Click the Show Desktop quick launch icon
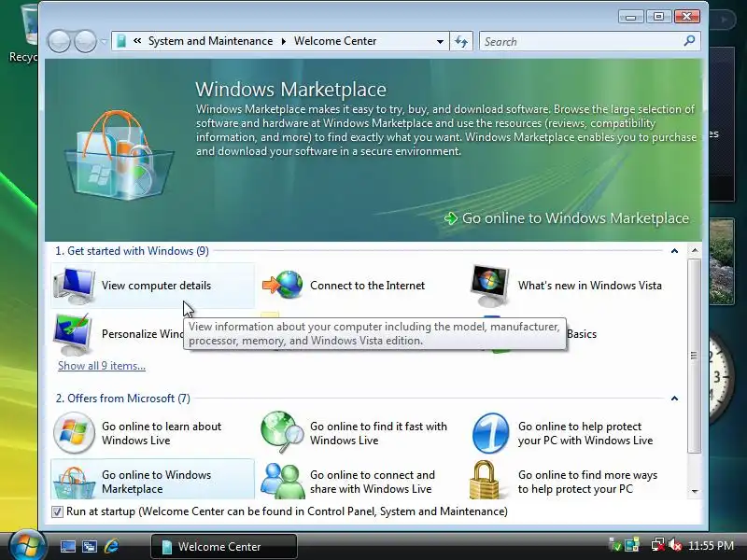The image size is (747, 560). tap(67, 546)
